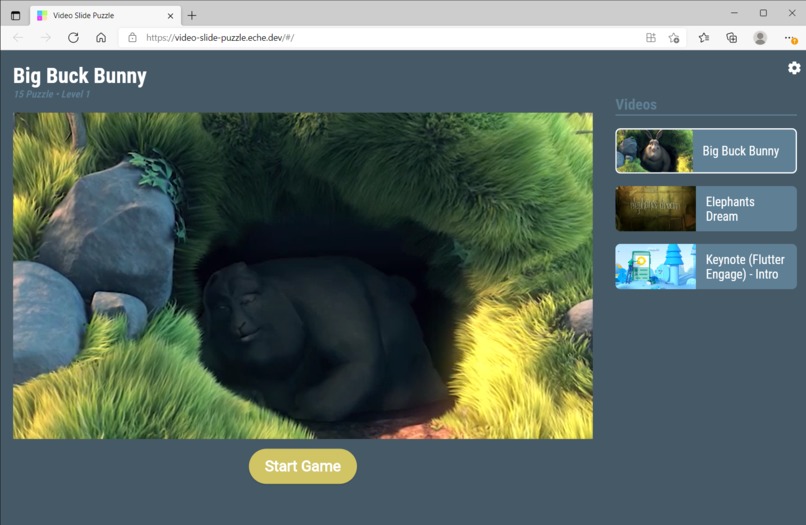Click the 15 Puzzle • Level 1 subtitle

51,94
